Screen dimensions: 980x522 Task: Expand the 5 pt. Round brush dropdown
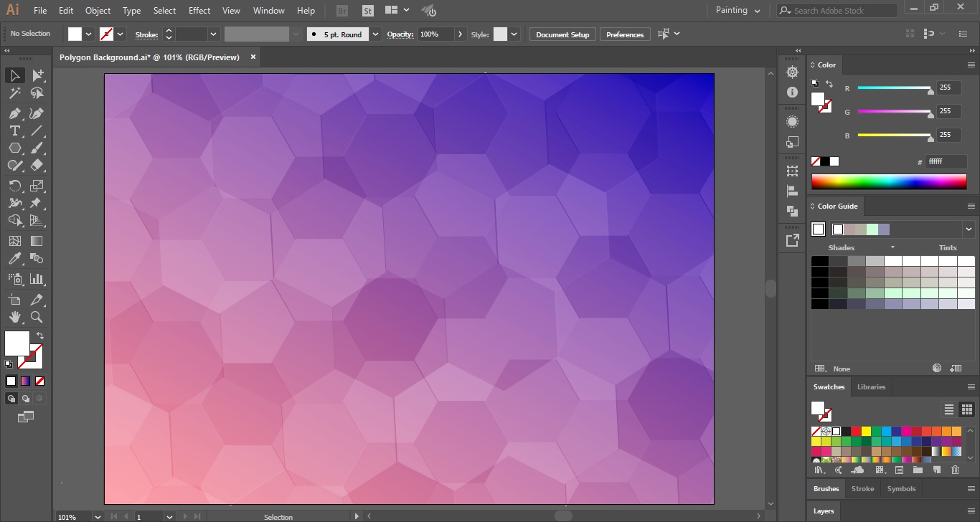tap(375, 34)
